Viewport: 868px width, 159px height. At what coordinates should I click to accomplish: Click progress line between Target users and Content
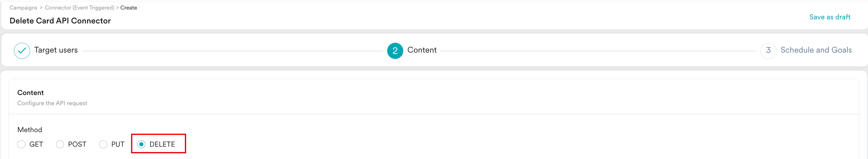coord(232,51)
